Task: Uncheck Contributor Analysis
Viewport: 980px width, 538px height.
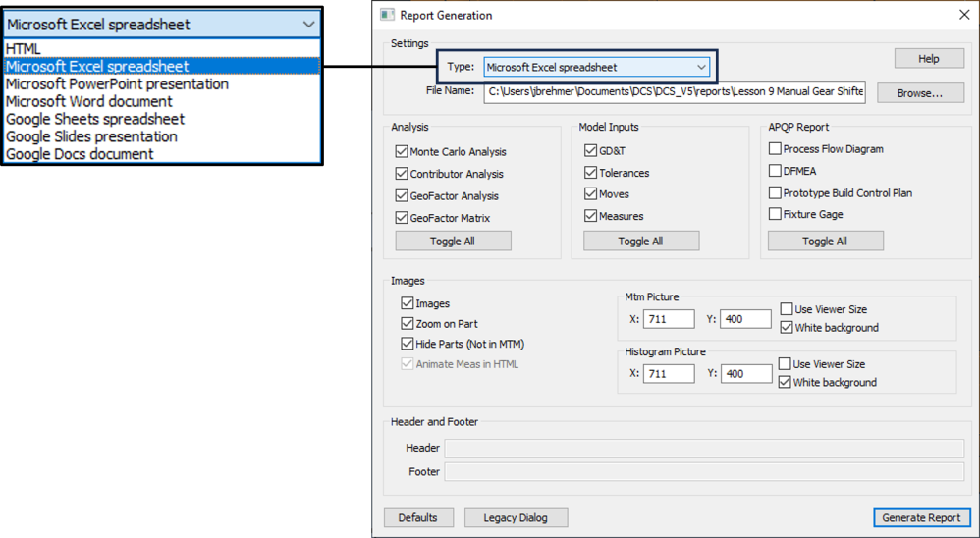Action: [402, 174]
